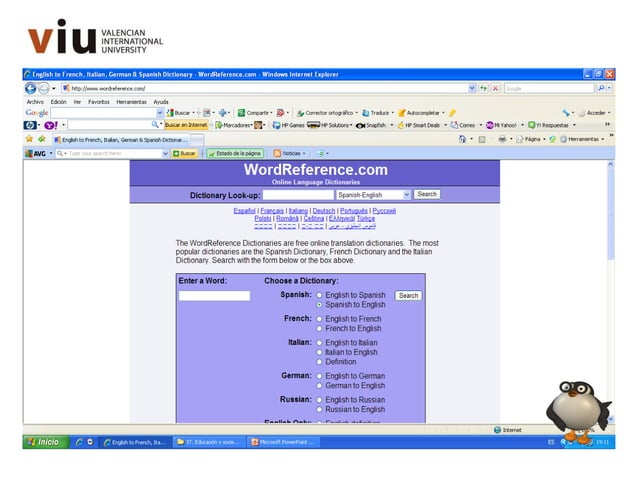Go back with the browser Back arrow
Screen dimensions: 638x478
pos(31,88)
